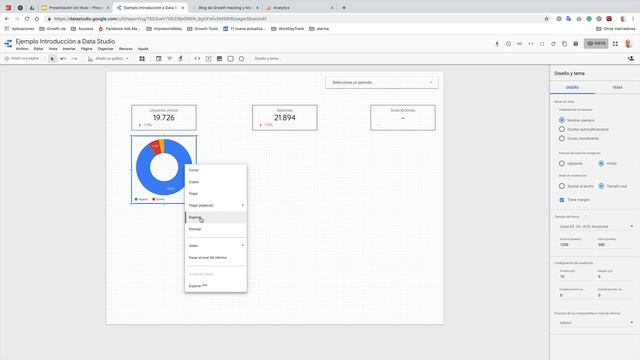Open the Recurso menu
Image resolution: width=640 pixels, height=360 pixels.
click(126, 49)
